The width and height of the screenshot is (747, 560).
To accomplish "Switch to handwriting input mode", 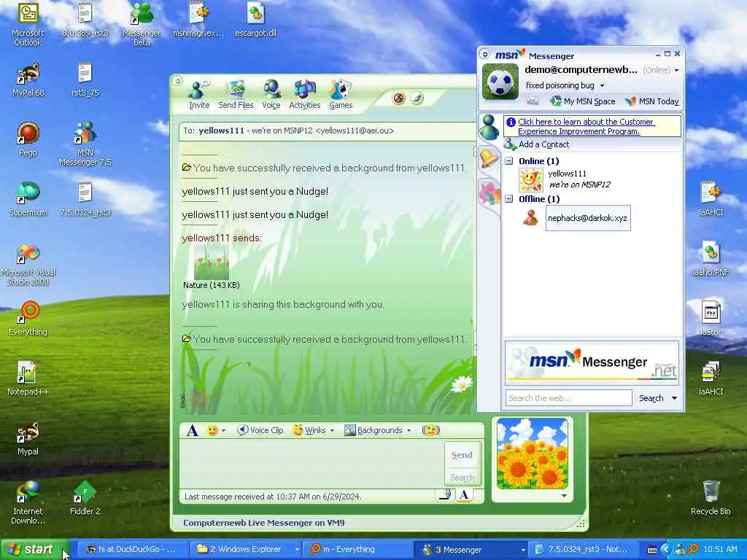I will tap(446, 495).
